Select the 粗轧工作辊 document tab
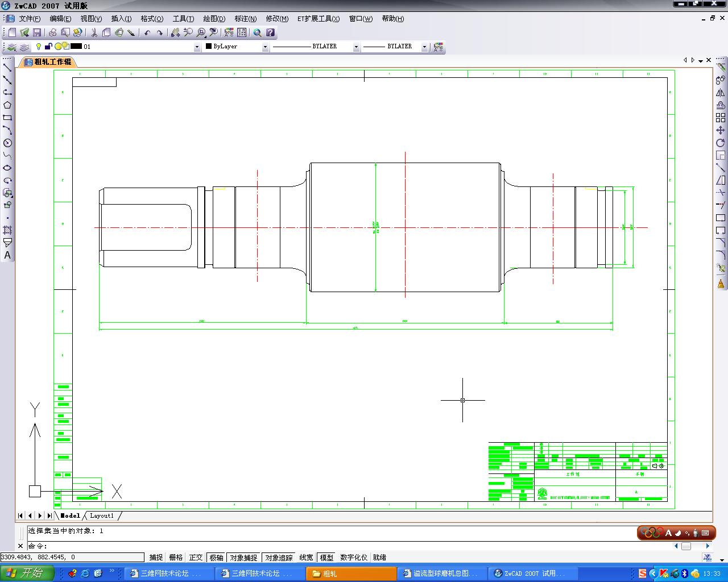The width and height of the screenshot is (728, 582). click(48, 62)
